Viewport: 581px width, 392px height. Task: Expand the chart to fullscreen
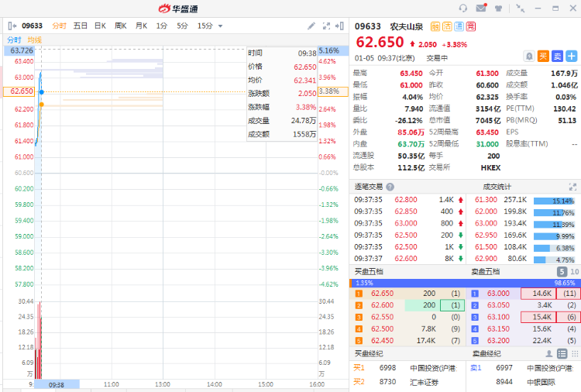tap(326, 26)
